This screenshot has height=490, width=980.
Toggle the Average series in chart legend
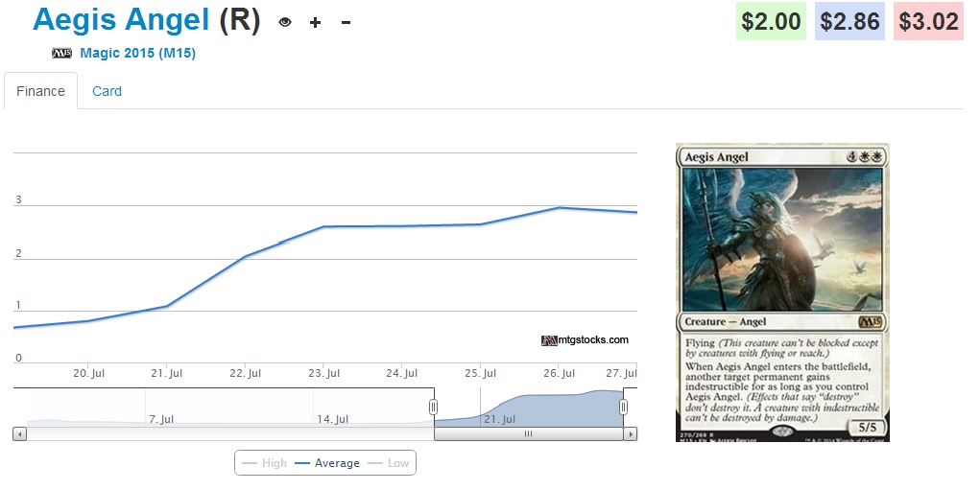pos(327,463)
